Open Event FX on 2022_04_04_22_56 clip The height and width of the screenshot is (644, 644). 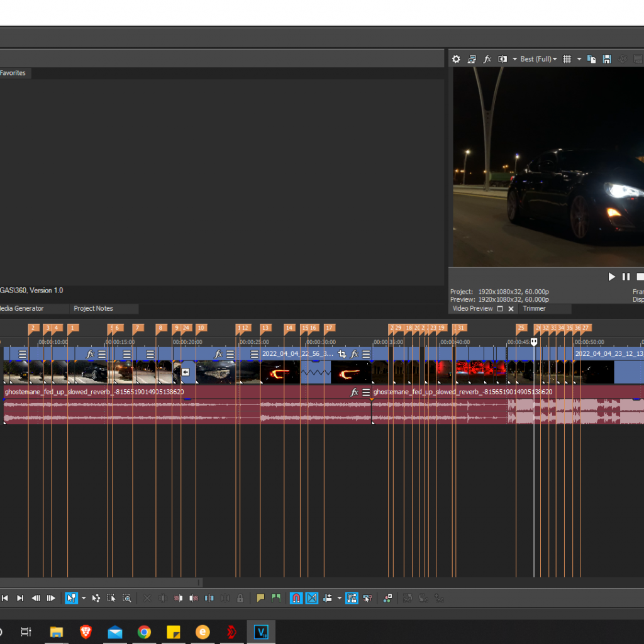click(x=355, y=353)
